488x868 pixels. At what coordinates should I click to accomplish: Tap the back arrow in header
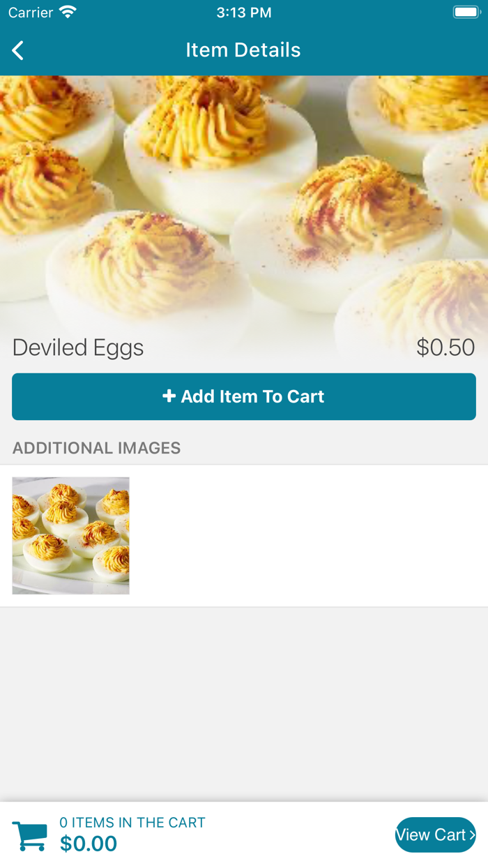pos(18,50)
